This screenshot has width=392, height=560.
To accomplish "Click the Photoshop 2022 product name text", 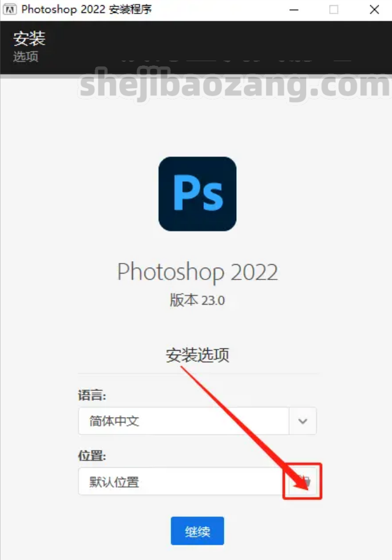I will (x=197, y=272).
